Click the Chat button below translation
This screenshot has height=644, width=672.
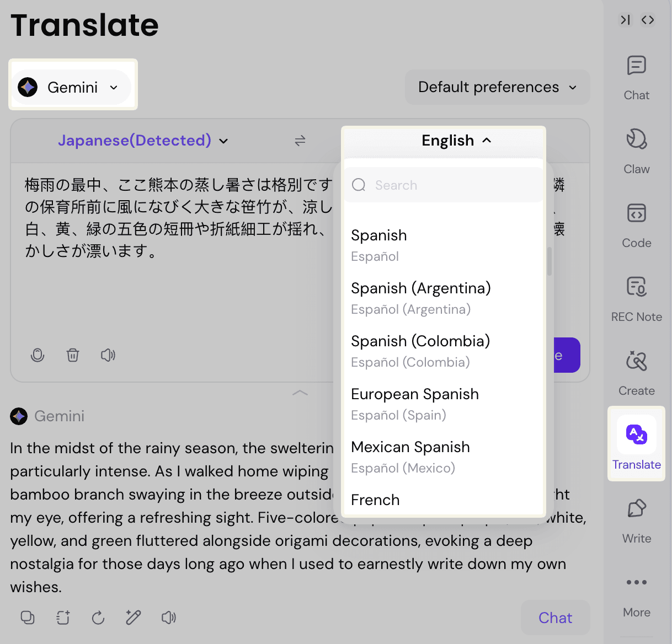[555, 618]
